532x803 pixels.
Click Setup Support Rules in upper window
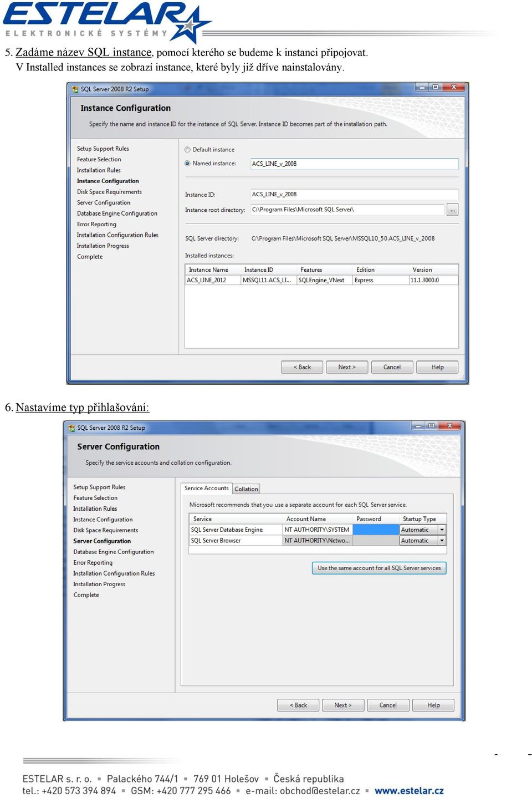103,149
